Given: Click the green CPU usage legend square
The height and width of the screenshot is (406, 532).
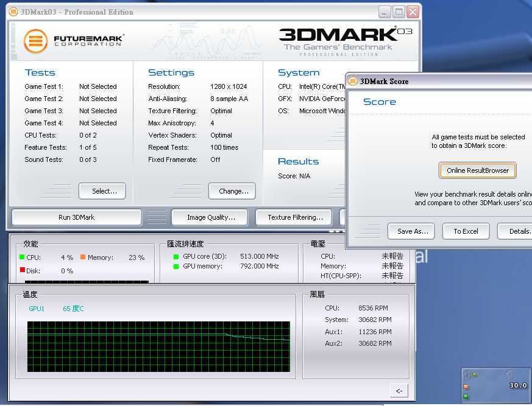Looking at the screenshot, I should tap(22, 257).
